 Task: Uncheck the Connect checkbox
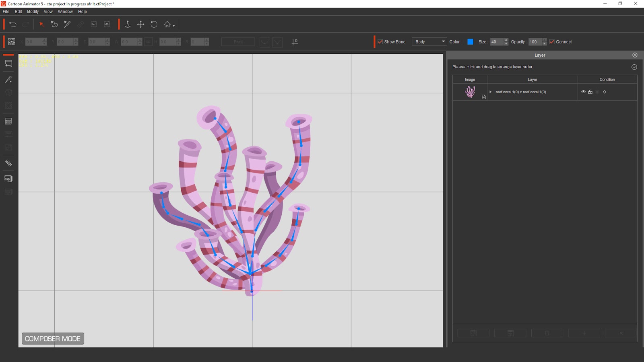click(552, 41)
